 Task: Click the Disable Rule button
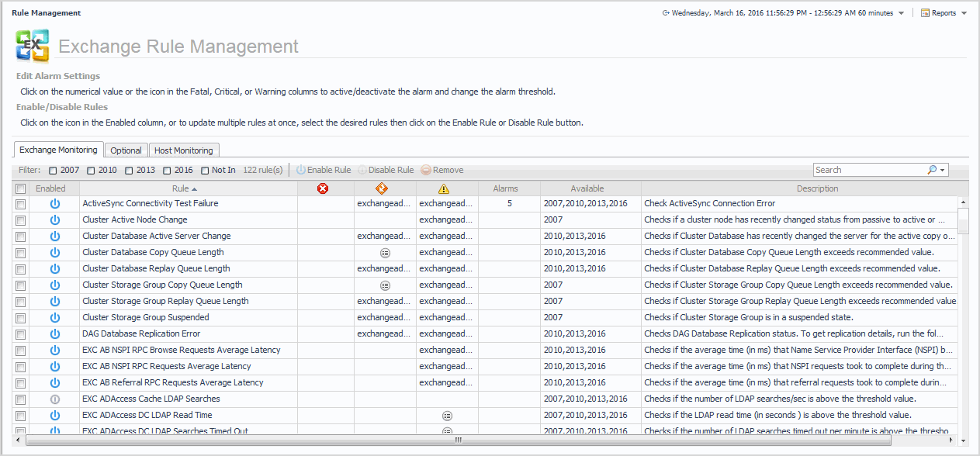(x=385, y=170)
